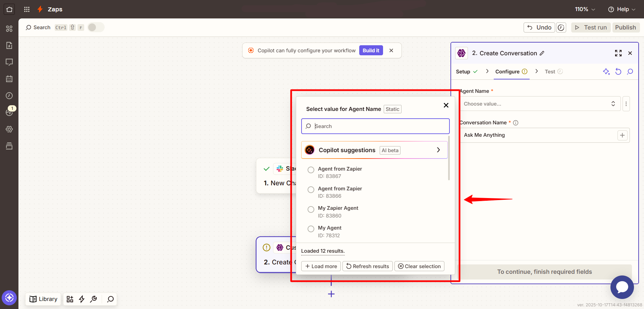This screenshot has height=309, width=644.
Task: Expand the step panel to fullscreen
Action: click(x=618, y=53)
